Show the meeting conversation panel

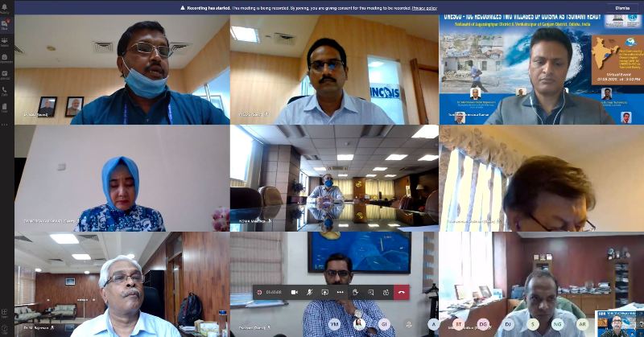tap(370, 292)
